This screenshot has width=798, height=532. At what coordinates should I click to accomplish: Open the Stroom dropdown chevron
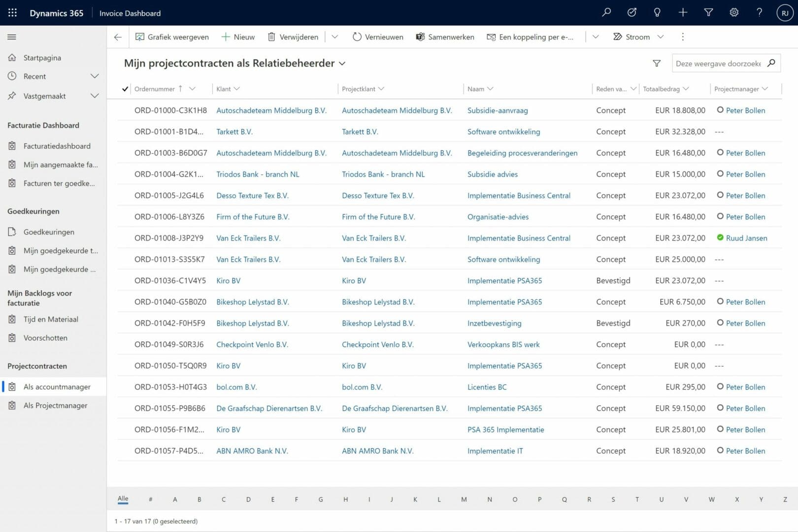pos(661,37)
